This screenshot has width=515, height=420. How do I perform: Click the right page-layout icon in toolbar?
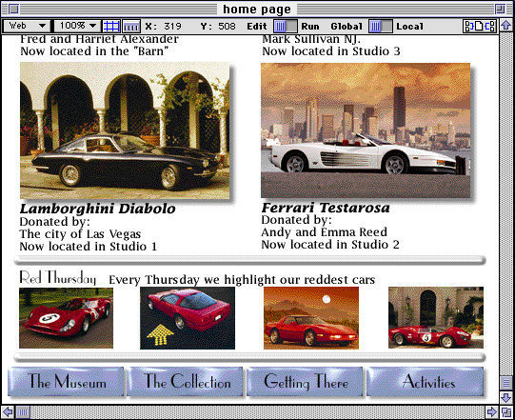tap(489, 27)
